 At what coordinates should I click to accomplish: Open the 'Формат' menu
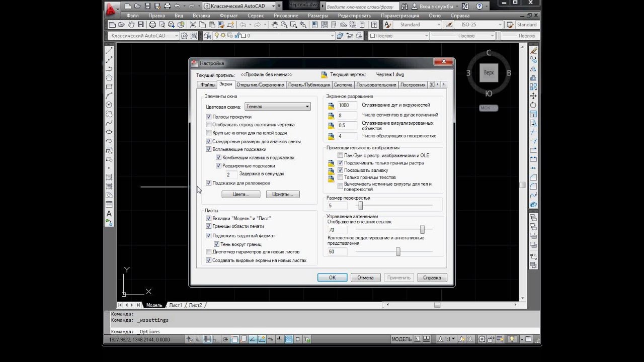229,16
